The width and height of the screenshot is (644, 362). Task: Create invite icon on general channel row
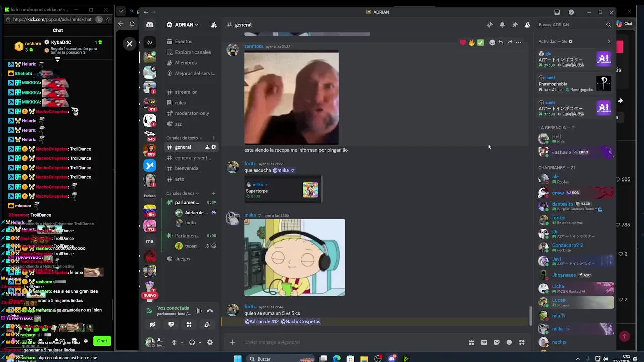point(207,147)
